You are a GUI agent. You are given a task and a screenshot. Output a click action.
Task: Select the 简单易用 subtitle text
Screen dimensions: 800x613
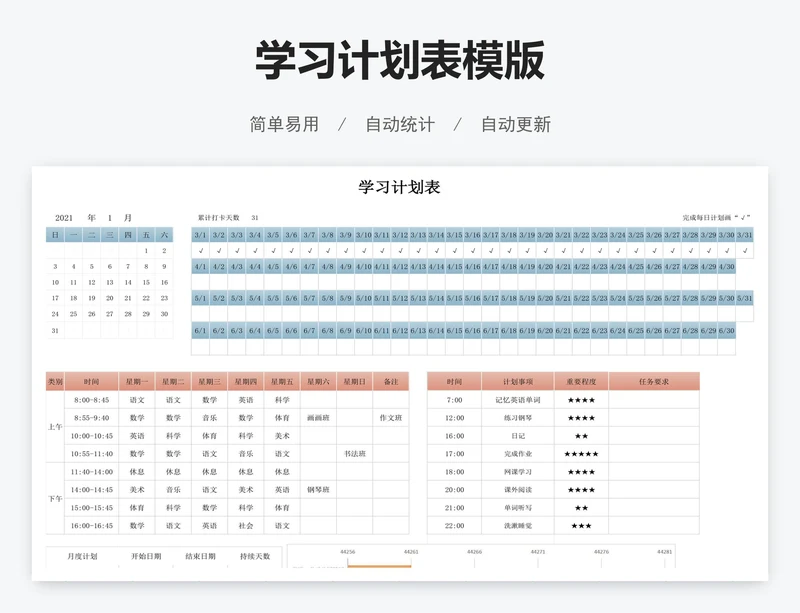[x=284, y=124]
